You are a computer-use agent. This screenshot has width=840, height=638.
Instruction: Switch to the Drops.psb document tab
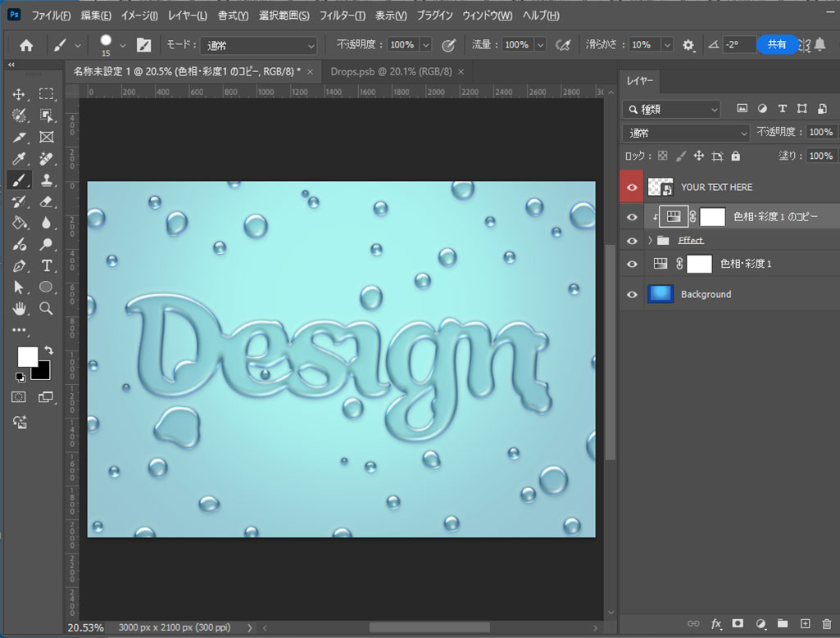(x=391, y=72)
